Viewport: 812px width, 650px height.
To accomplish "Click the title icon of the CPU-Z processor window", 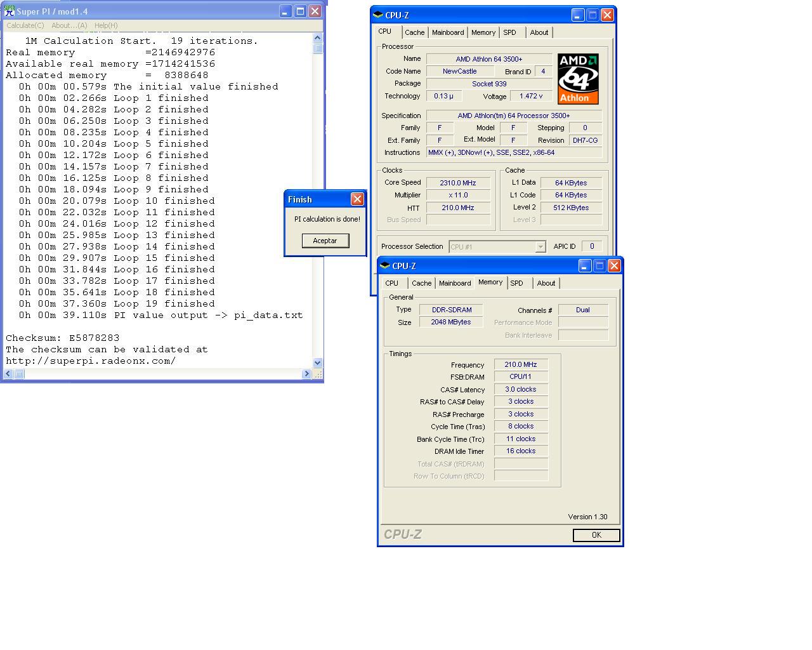I will 378,15.
